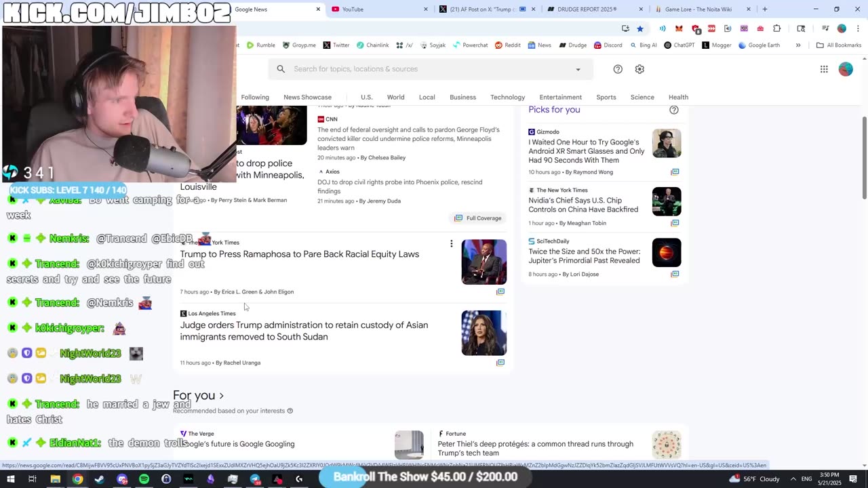868x488 pixels.
Task: Select the Technology news category
Action: [507, 97]
